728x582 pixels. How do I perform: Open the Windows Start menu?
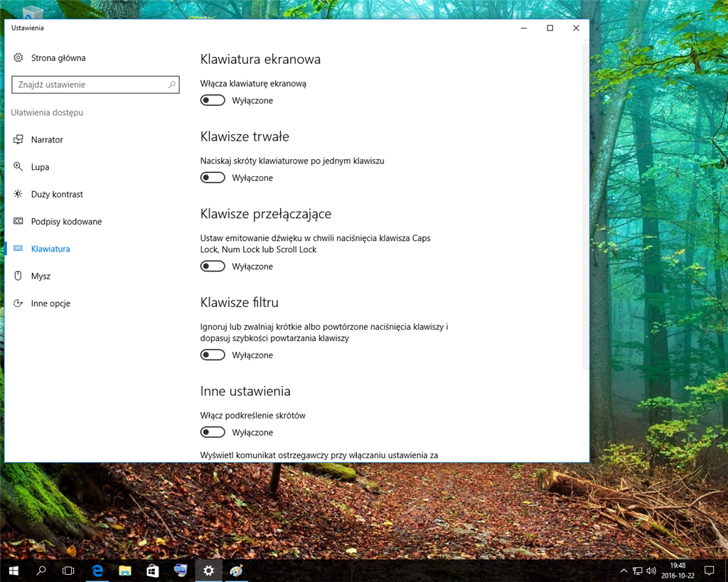(14, 571)
